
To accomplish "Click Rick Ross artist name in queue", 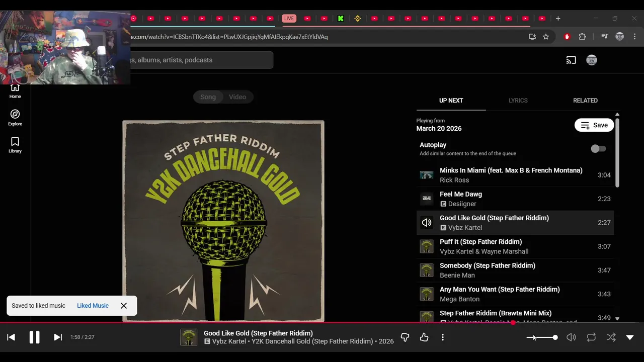I will pos(454,180).
